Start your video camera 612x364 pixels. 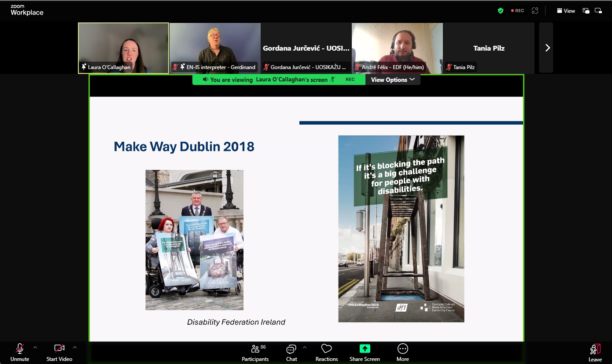tap(59, 353)
